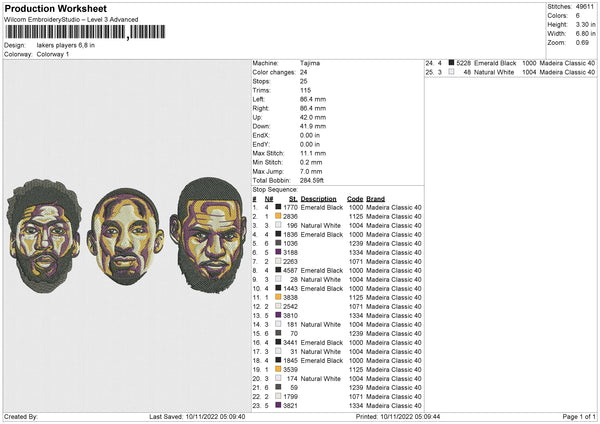Click stitch count 1799 in row 22
Screen dimensions: 600x424
(x=290, y=396)
